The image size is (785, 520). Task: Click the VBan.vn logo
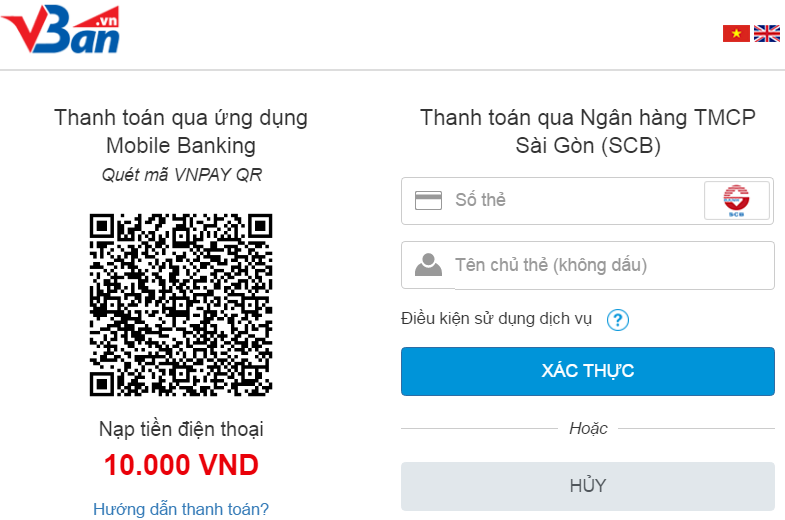click(x=61, y=28)
